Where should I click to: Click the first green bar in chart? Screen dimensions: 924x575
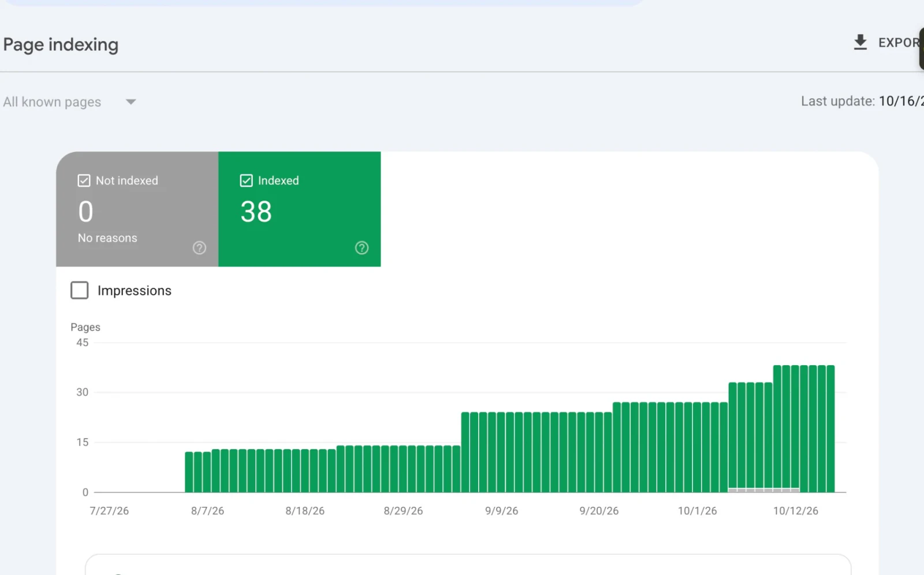(189, 472)
